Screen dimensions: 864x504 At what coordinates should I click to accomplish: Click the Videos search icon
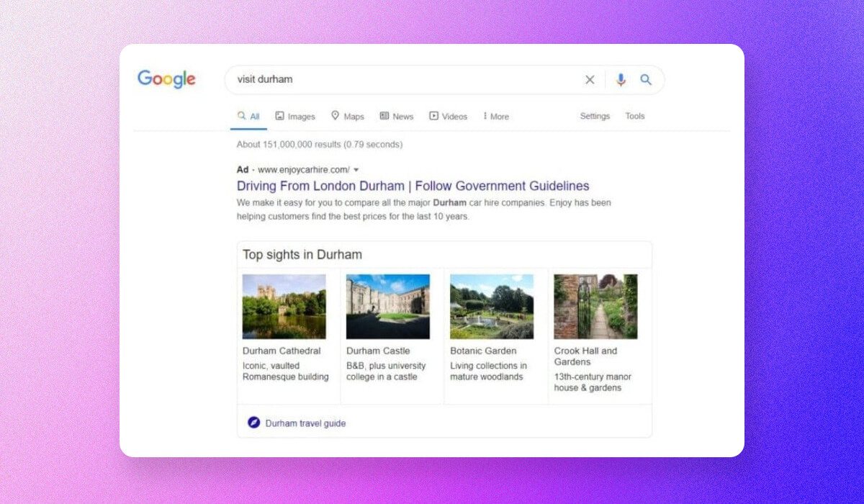(x=435, y=115)
